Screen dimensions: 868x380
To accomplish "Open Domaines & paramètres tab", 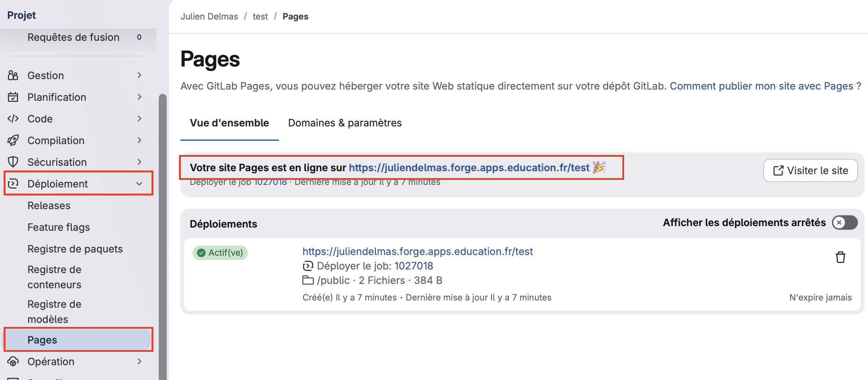I will click(345, 123).
